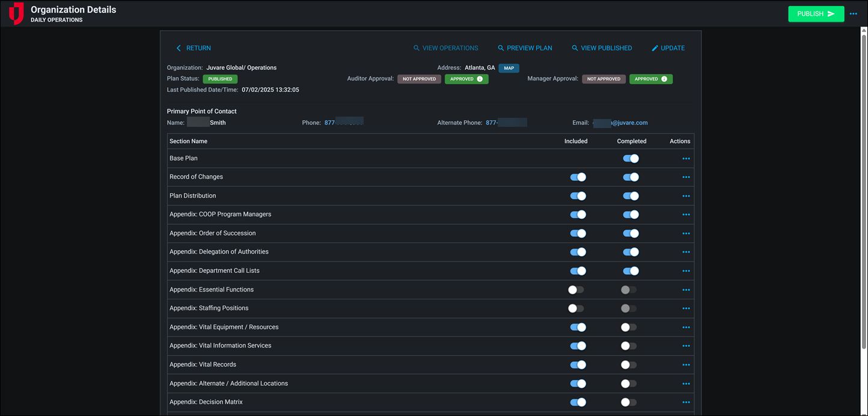Click the Return back arrow icon
Screen dimensions: 868x416
(x=179, y=48)
